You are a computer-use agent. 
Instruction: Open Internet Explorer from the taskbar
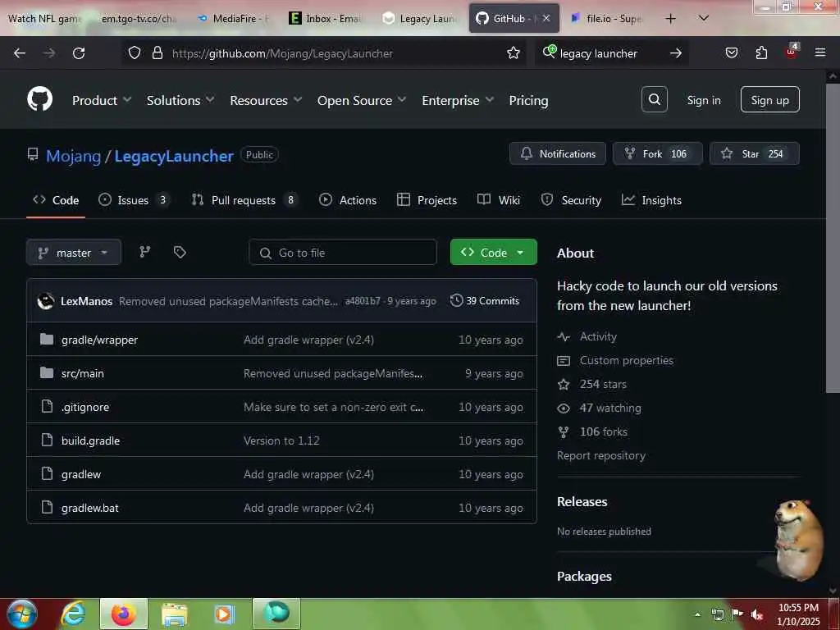click(x=73, y=614)
